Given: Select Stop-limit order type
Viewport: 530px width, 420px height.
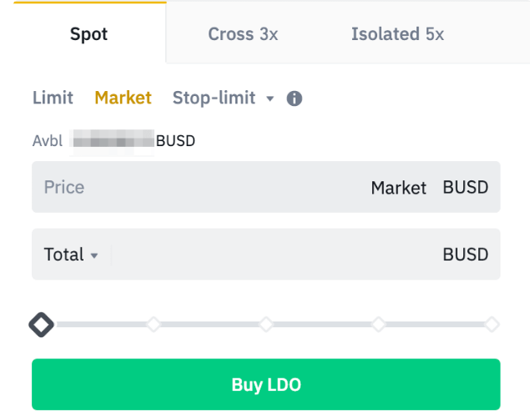Looking at the screenshot, I should [x=214, y=98].
